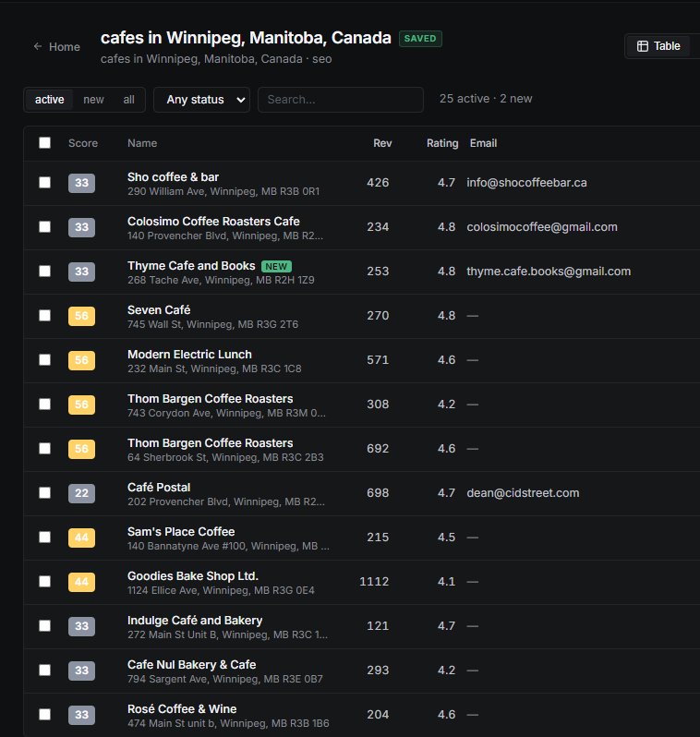Viewport: 700px width, 737px height.
Task: Click email colosimocoffee@gmail.com
Action: pyautogui.click(x=542, y=227)
